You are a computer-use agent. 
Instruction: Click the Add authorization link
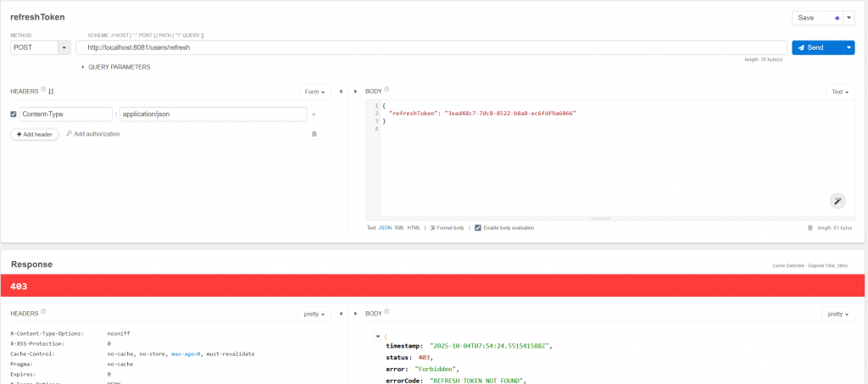[93, 134]
